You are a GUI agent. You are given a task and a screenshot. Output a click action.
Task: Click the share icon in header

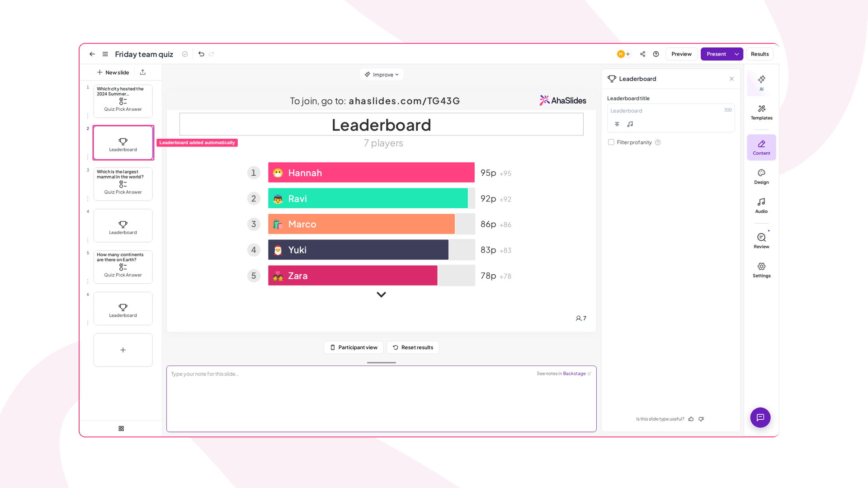point(642,54)
